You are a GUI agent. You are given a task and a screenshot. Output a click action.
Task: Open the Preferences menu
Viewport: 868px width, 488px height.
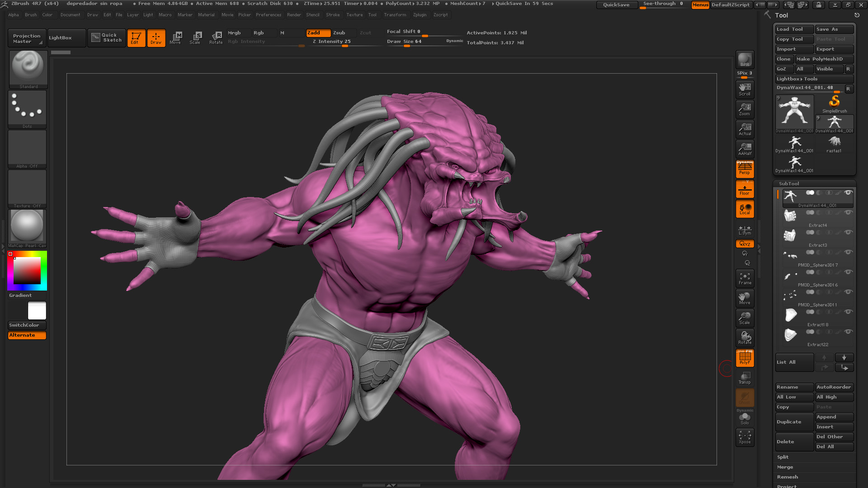(x=269, y=15)
